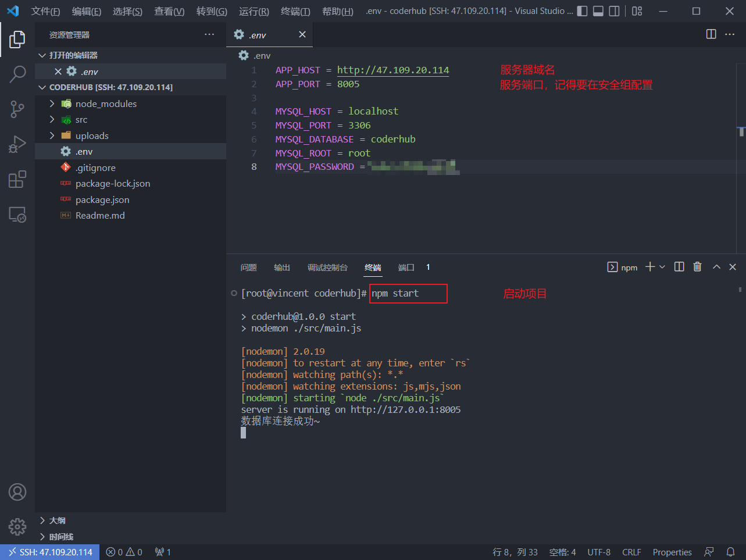Screen dimensions: 746x560
Task: Click errors and warnings status indicator
Action: click(124, 552)
